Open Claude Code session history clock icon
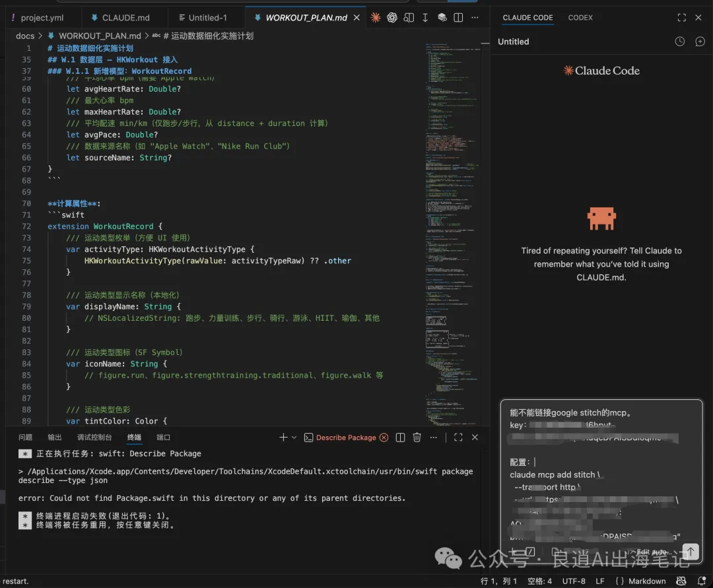The image size is (713, 588). (x=680, y=42)
